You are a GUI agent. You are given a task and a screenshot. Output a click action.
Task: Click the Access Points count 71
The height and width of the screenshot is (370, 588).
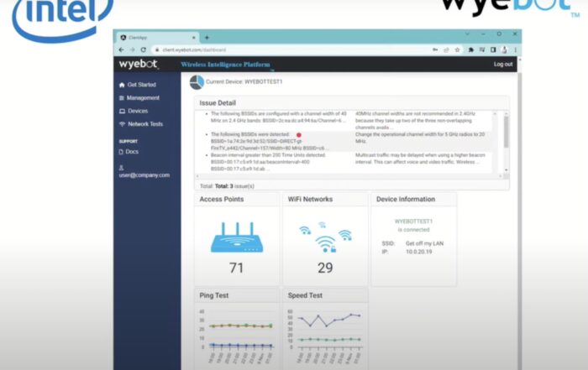pyautogui.click(x=237, y=268)
